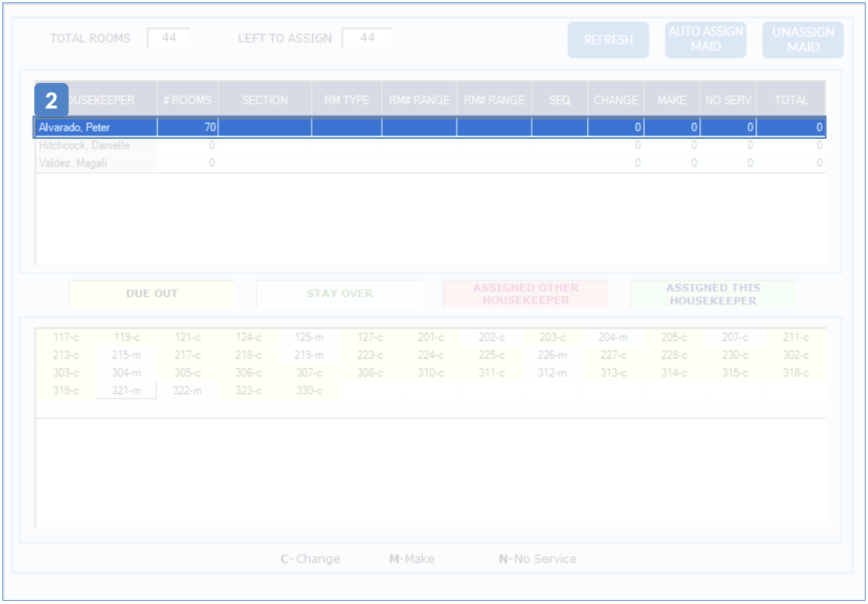This screenshot has height=604, width=868.
Task: Click the SEQ column header
Action: pyautogui.click(x=559, y=101)
